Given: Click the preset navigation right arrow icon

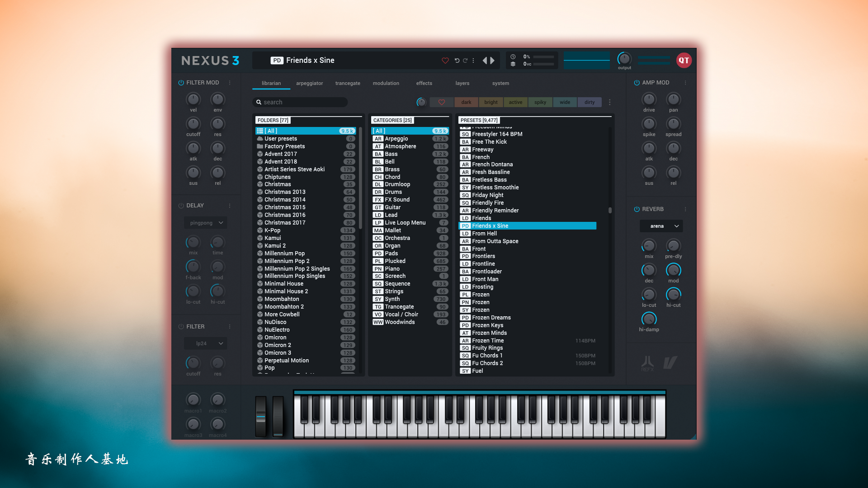Looking at the screenshot, I should [x=492, y=60].
